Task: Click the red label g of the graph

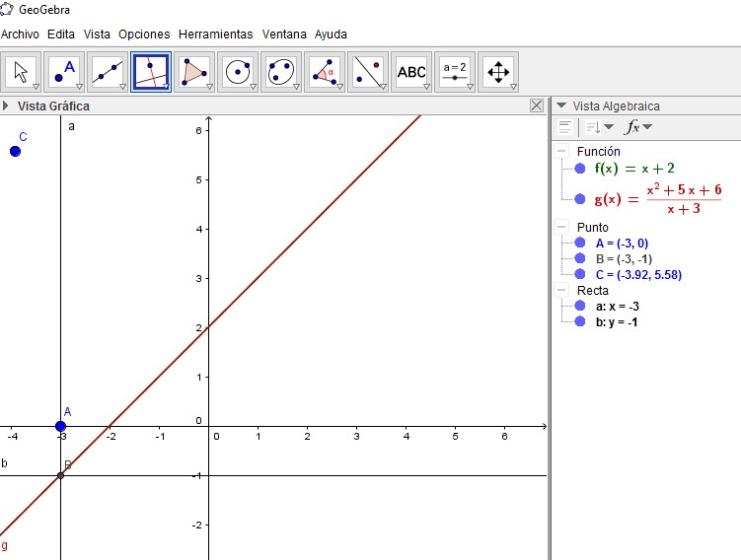Action: [x=4, y=545]
